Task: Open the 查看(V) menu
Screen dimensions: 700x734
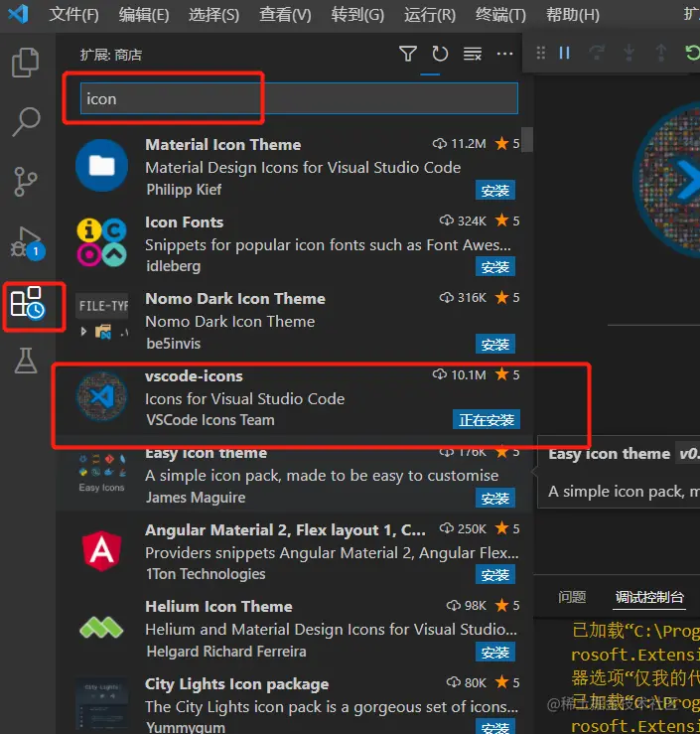Action: point(285,15)
